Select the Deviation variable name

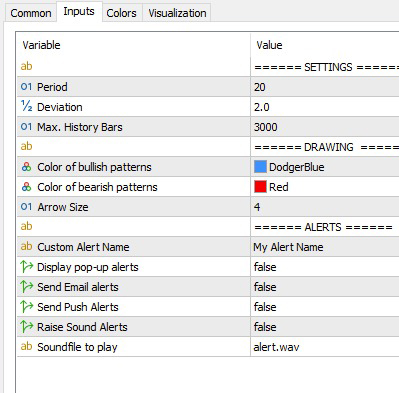point(60,107)
